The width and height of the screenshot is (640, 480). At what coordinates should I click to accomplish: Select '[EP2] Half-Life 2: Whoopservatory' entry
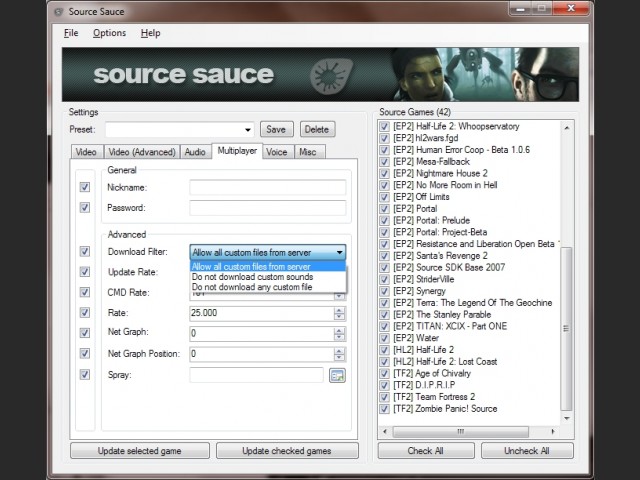(456, 127)
